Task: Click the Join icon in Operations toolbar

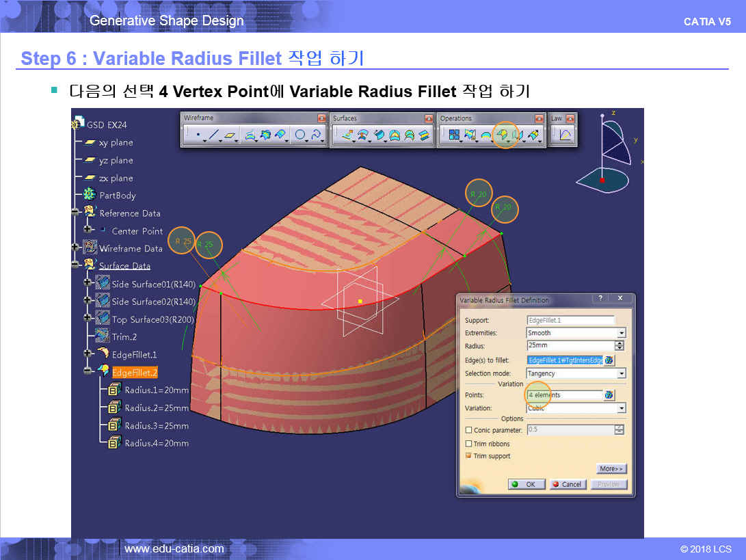Action: 453,135
